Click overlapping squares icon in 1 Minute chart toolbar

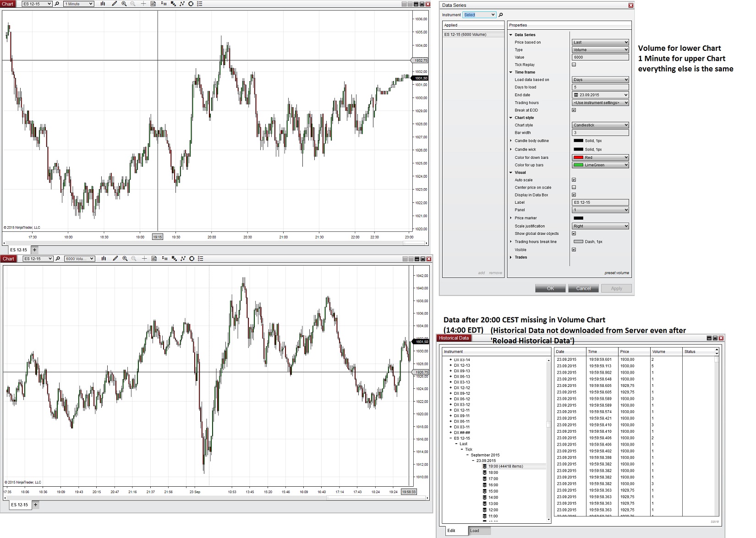173,4
